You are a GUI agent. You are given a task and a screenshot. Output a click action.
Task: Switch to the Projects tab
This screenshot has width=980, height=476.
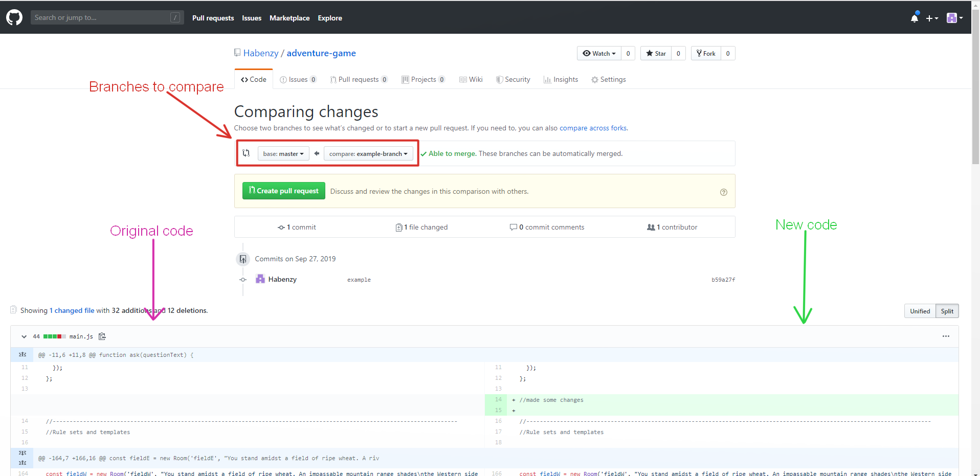point(424,79)
